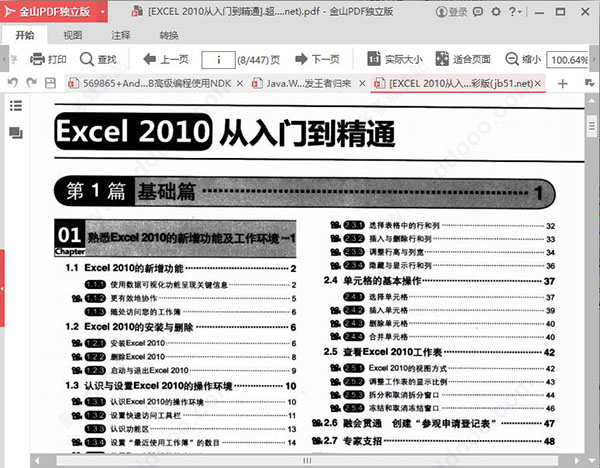Click the vertical scrollbar thumb

(592, 126)
